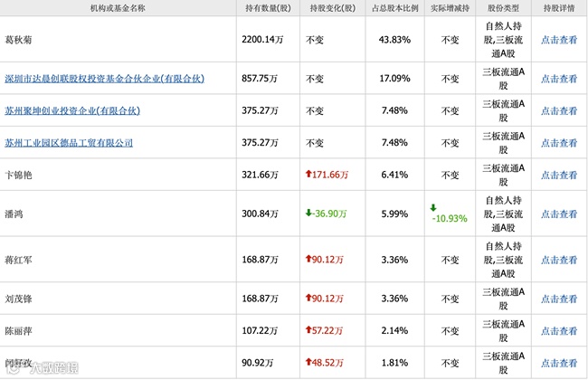
Task: Click the 2.14% share ratio
Action: [395, 330]
